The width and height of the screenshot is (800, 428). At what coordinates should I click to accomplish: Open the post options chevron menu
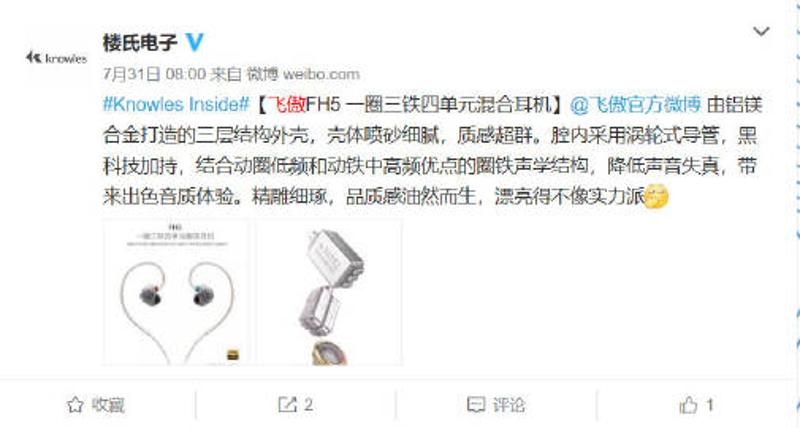click(761, 32)
